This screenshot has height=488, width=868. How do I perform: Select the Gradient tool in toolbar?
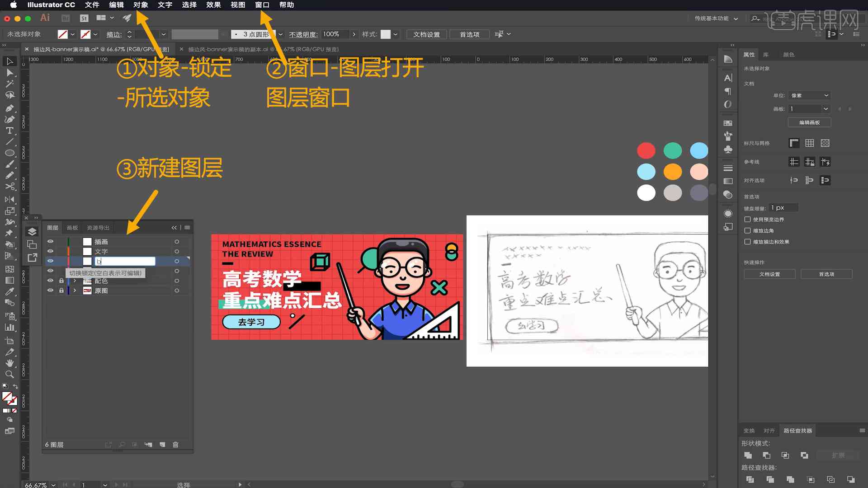[x=9, y=279]
